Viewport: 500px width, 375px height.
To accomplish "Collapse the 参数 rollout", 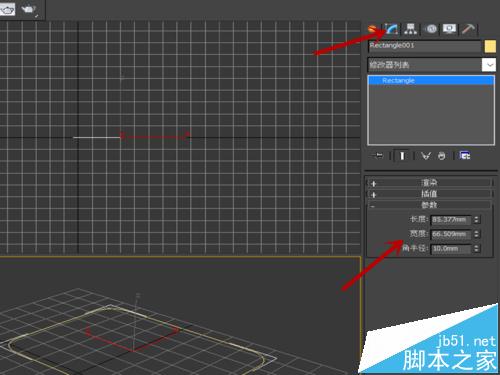I will pos(430,205).
